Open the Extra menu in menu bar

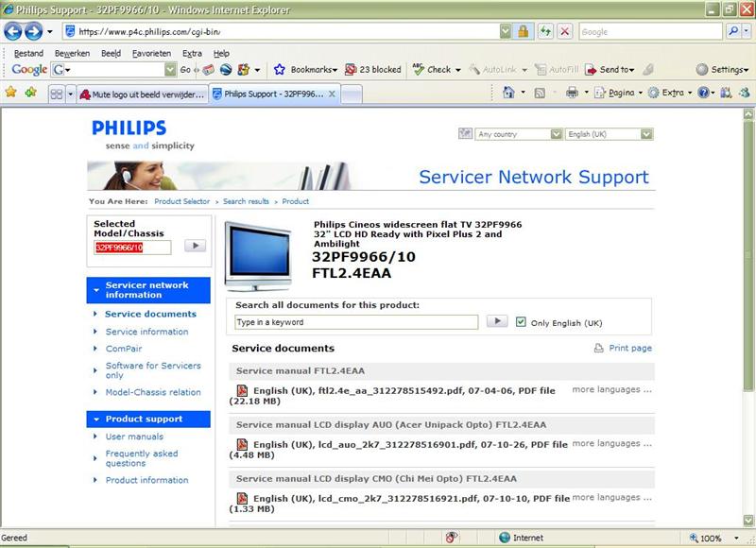tap(192, 53)
